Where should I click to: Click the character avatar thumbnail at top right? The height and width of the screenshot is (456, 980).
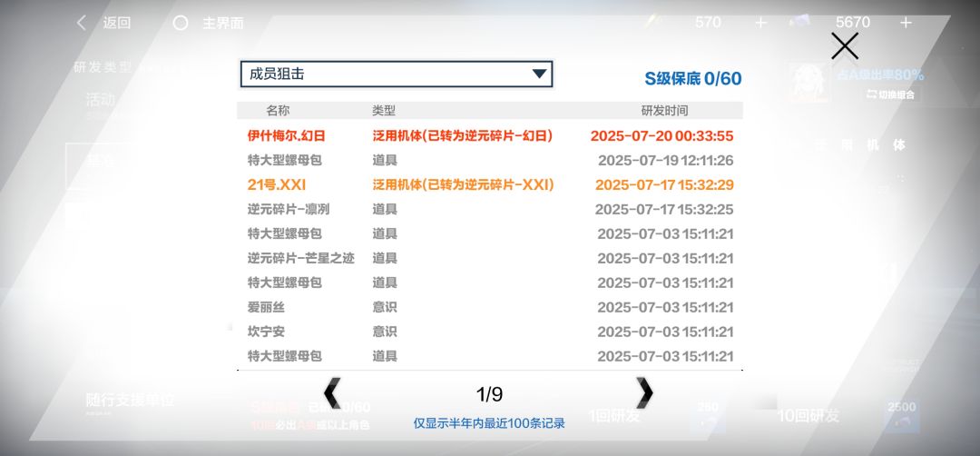(808, 84)
